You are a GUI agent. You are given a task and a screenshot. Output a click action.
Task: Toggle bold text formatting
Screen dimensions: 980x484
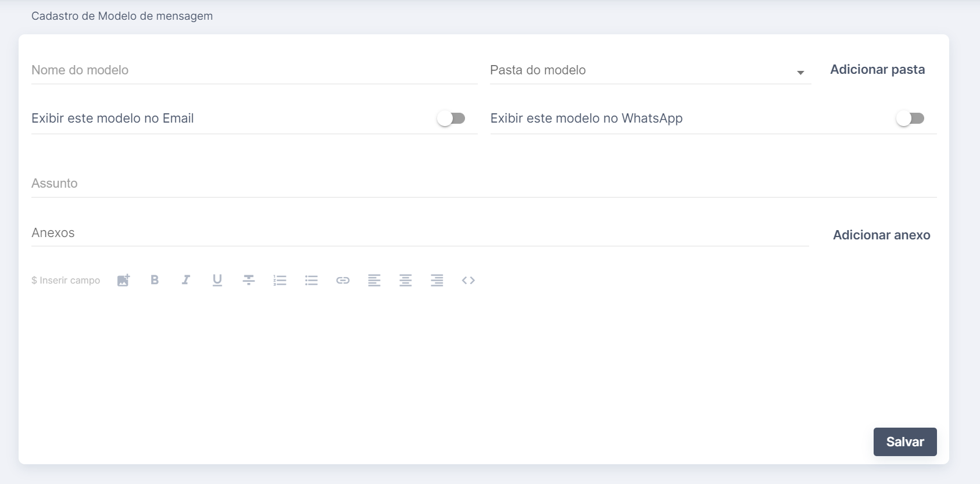click(155, 280)
